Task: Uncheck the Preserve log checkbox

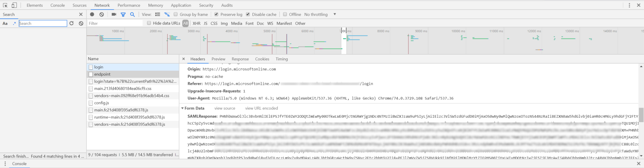Action: click(216, 14)
